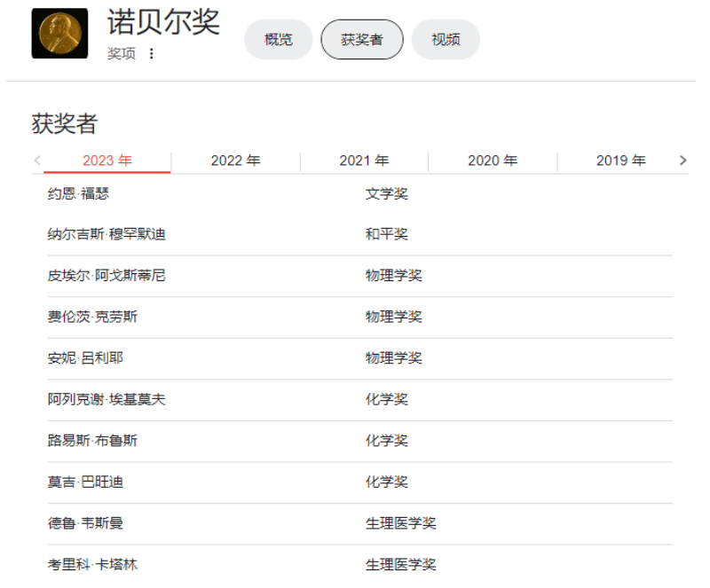Open laureate 路易斯·布鲁斯
The image size is (710, 588).
[92, 441]
